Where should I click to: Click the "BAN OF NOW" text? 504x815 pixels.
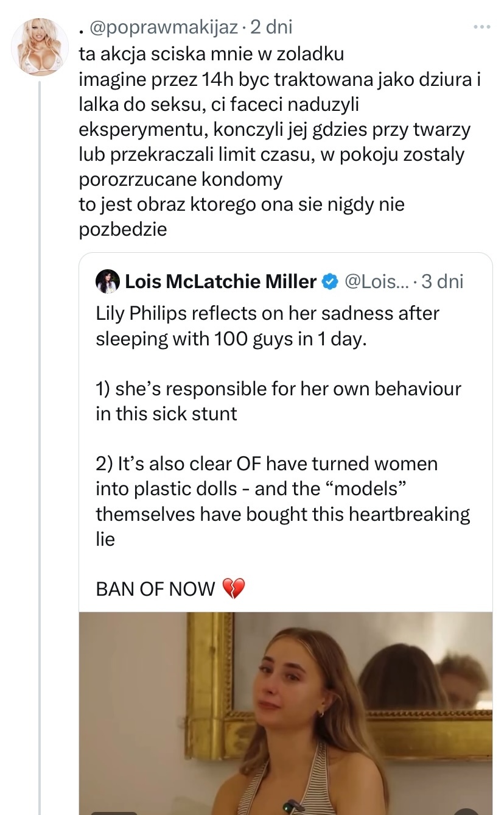coord(156,589)
